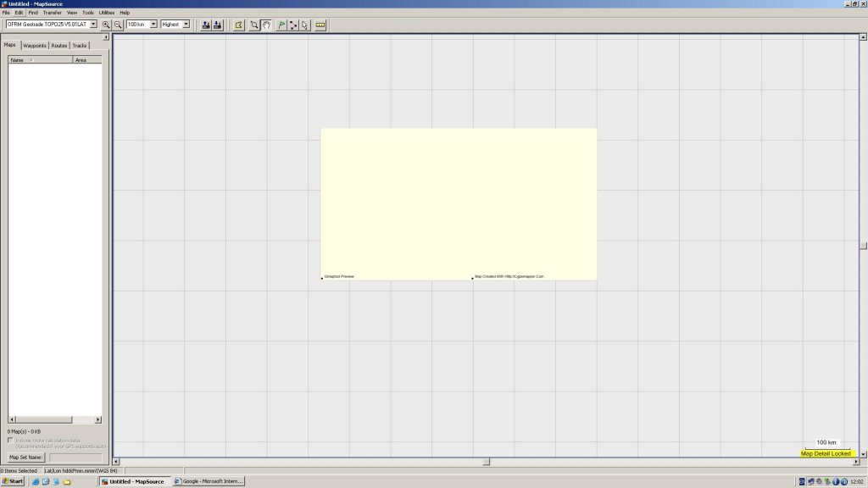Click the EN language indicator in tray
The image size is (868, 488).
(x=802, y=481)
